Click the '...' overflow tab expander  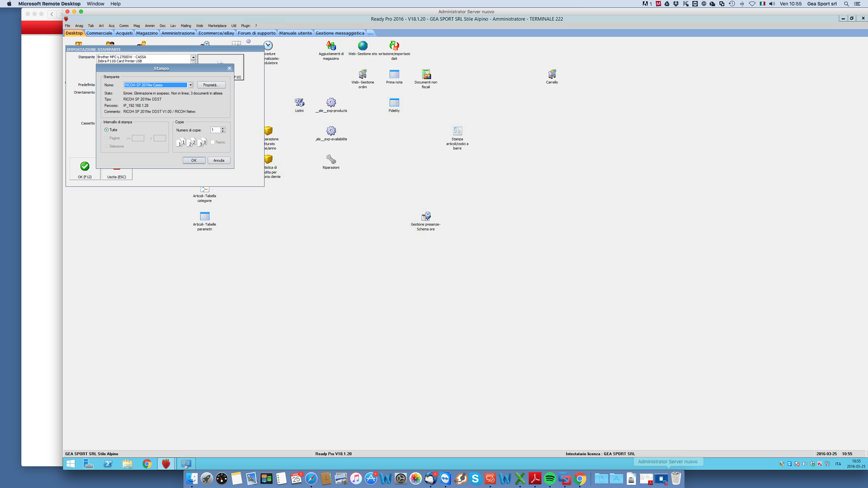point(370,33)
